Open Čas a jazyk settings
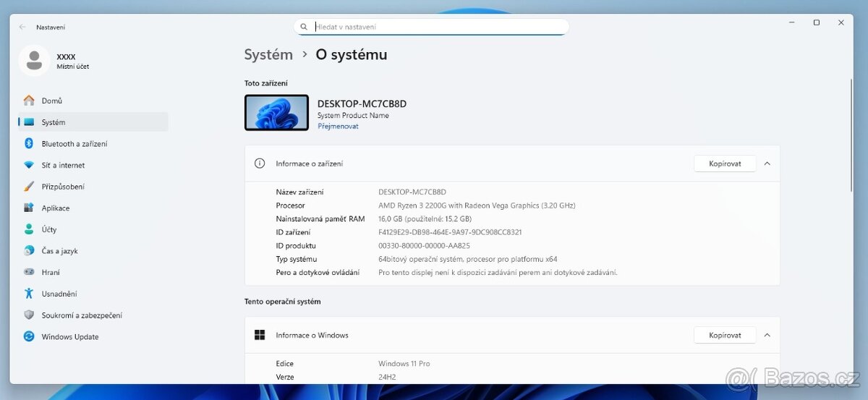This screenshot has width=868, height=400. click(x=93, y=251)
